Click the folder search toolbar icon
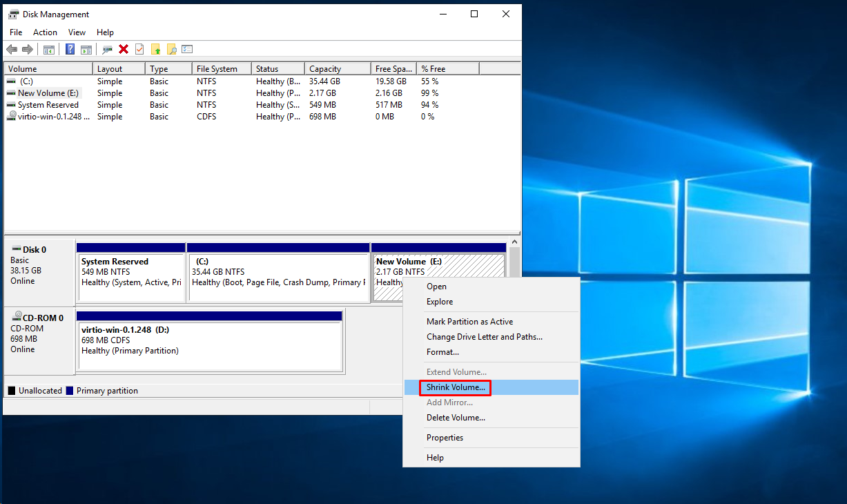847x504 pixels. [172, 49]
